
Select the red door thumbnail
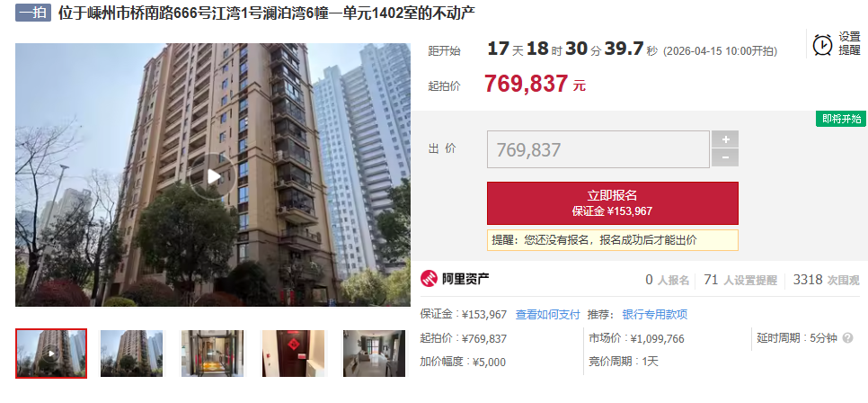click(294, 354)
